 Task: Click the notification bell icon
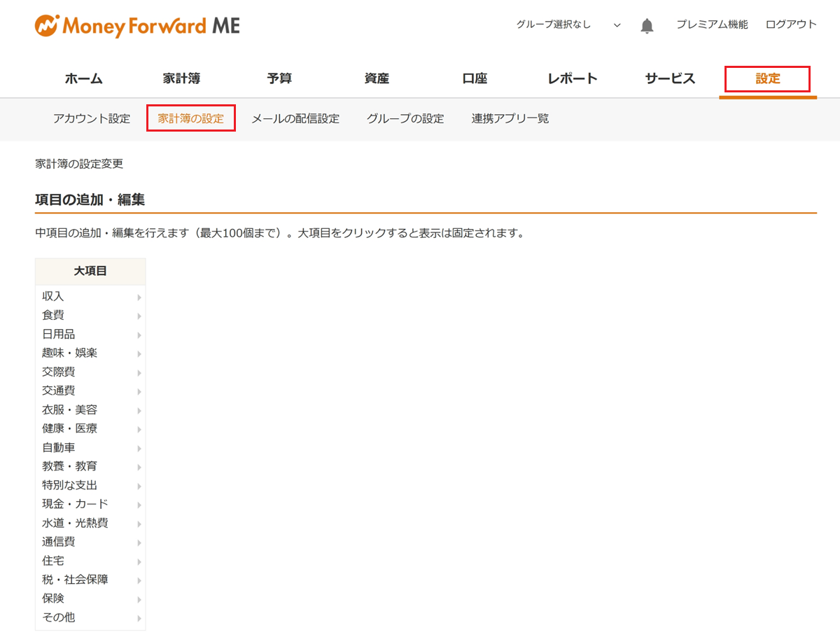point(647,26)
